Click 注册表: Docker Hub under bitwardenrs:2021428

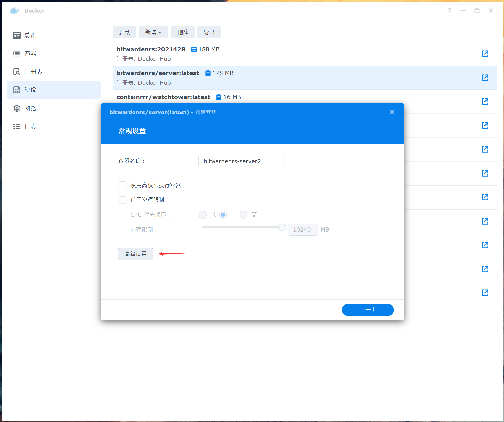[x=144, y=59]
